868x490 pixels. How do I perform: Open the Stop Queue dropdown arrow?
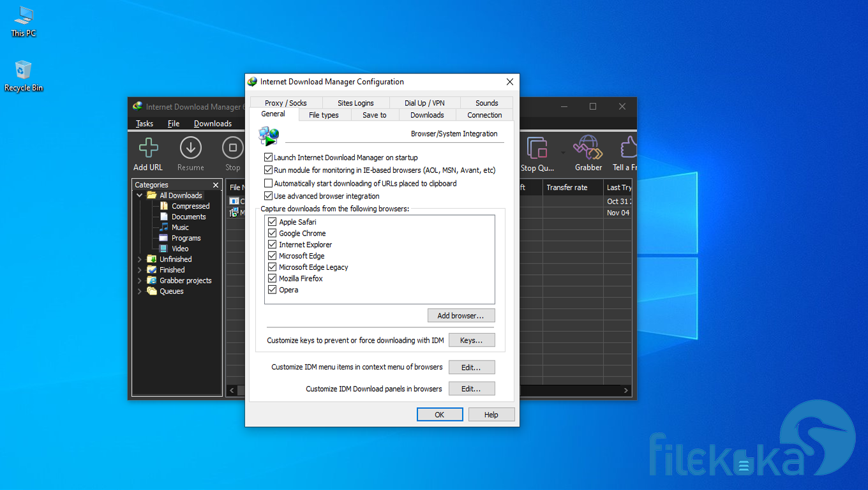(563, 152)
